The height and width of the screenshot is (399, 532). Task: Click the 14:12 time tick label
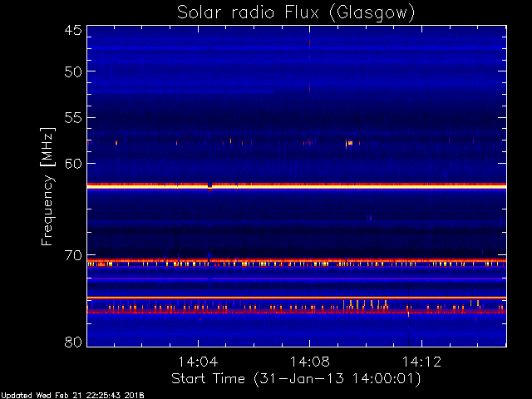421,362
